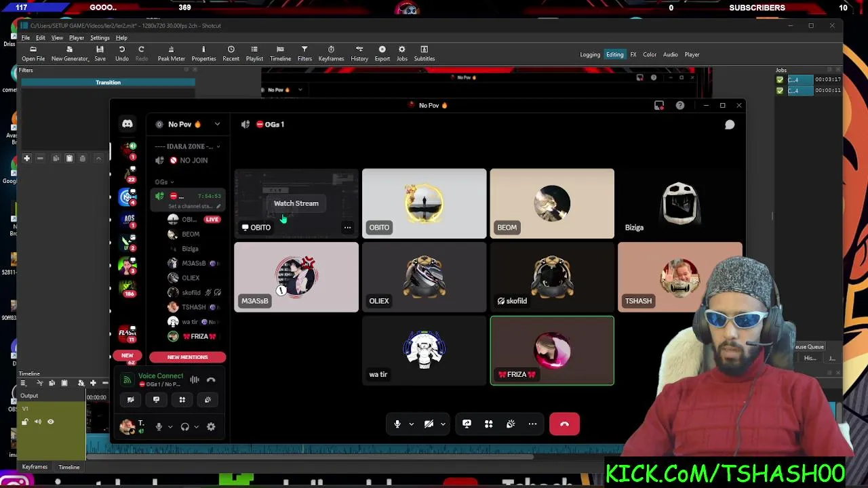Jump to NEW MENTIONS in channel list

pos(187,357)
